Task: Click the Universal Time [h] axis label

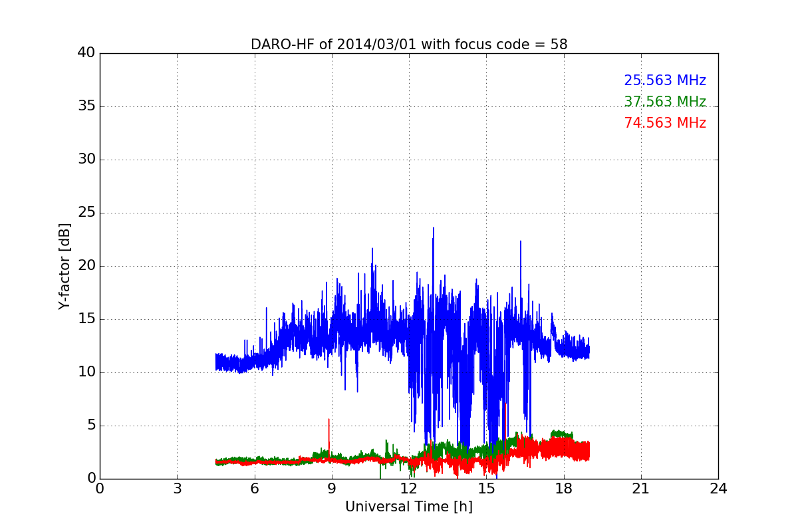Action: (409, 507)
